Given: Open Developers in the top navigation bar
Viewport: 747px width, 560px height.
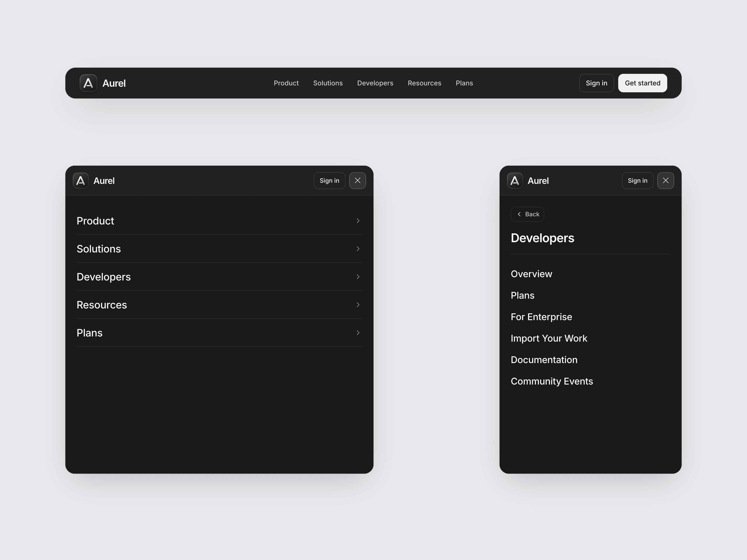Looking at the screenshot, I should [x=375, y=83].
